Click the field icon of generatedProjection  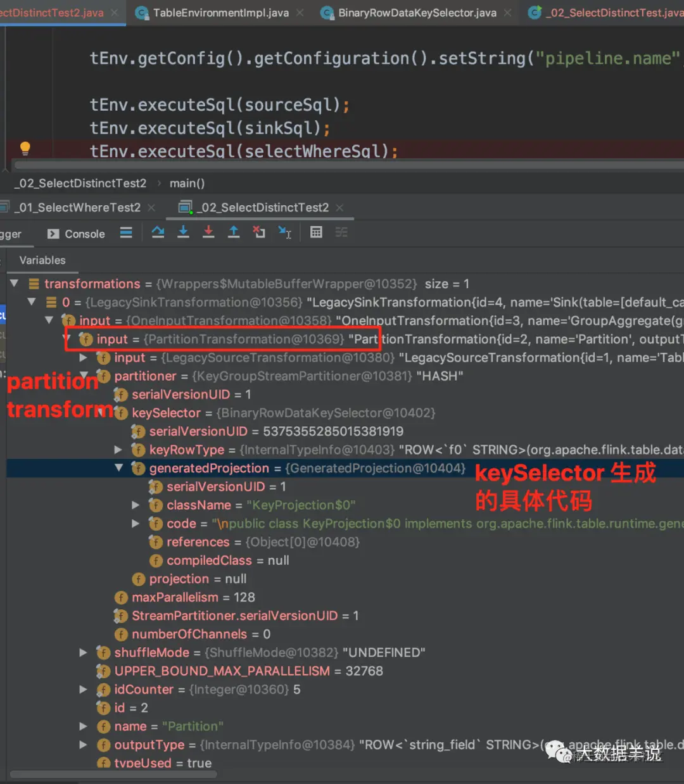138,468
